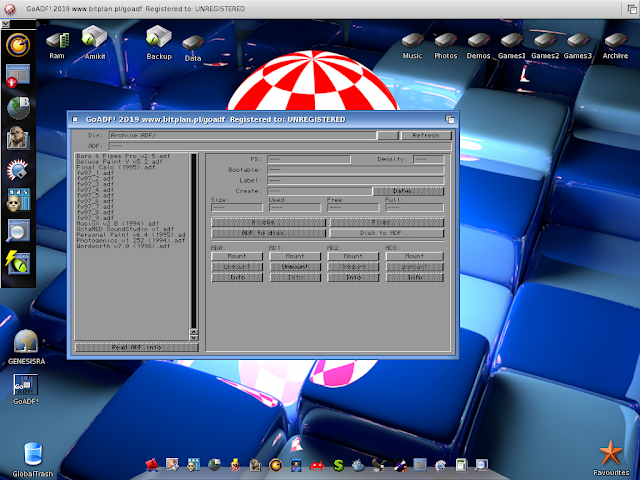Click the Read ADF info button

pos(137,347)
